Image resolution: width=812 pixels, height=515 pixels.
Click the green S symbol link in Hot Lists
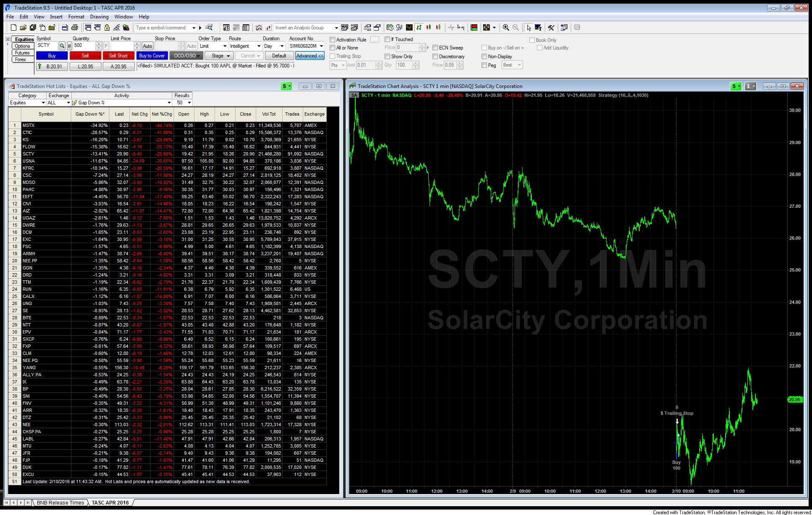pyautogui.click(x=286, y=86)
